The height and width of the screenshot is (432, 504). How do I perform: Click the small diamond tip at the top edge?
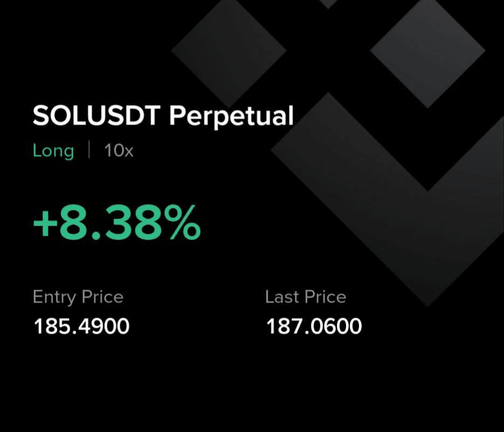[x=328, y=3]
